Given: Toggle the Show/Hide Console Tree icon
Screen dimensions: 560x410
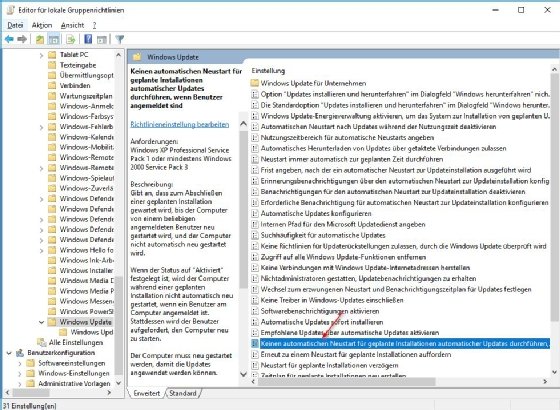Looking at the screenshot, I should [x=54, y=39].
